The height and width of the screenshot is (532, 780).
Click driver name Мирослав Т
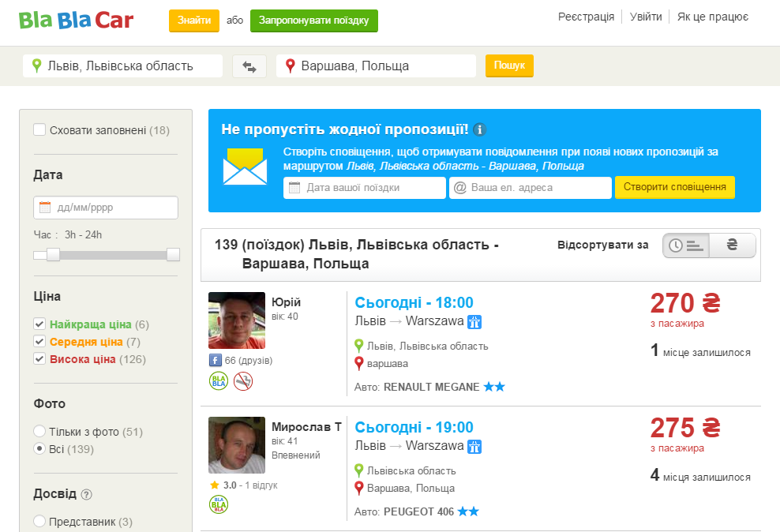tap(306, 427)
